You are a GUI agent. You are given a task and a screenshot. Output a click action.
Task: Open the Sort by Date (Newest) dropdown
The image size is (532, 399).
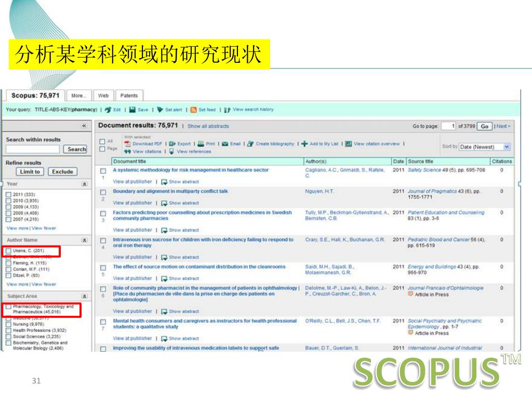507,147
